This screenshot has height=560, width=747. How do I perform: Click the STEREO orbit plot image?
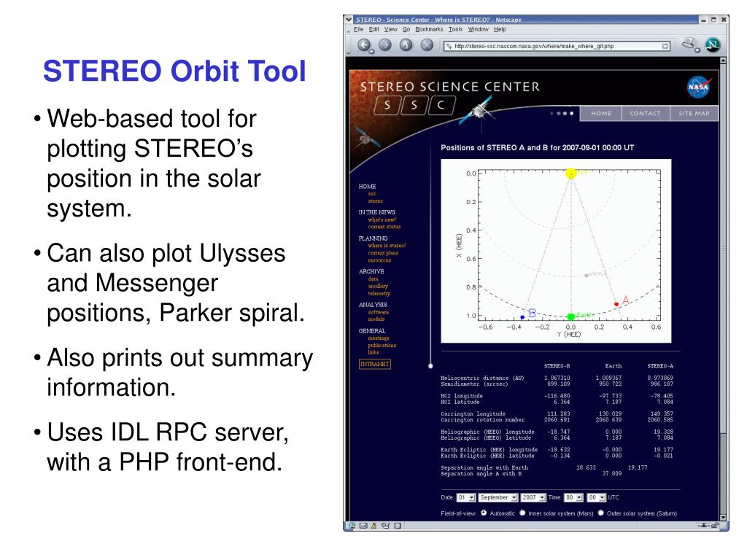[556, 251]
